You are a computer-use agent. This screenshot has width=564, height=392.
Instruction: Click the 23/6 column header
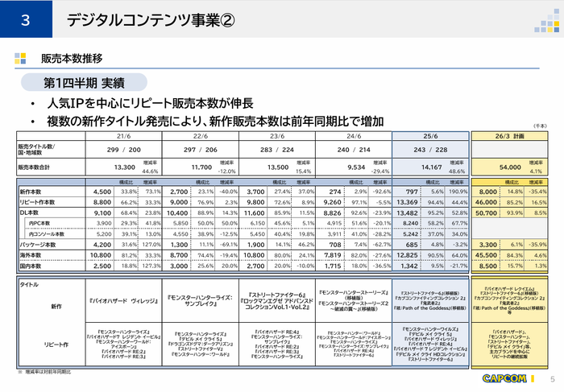click(x=277, y=136)
